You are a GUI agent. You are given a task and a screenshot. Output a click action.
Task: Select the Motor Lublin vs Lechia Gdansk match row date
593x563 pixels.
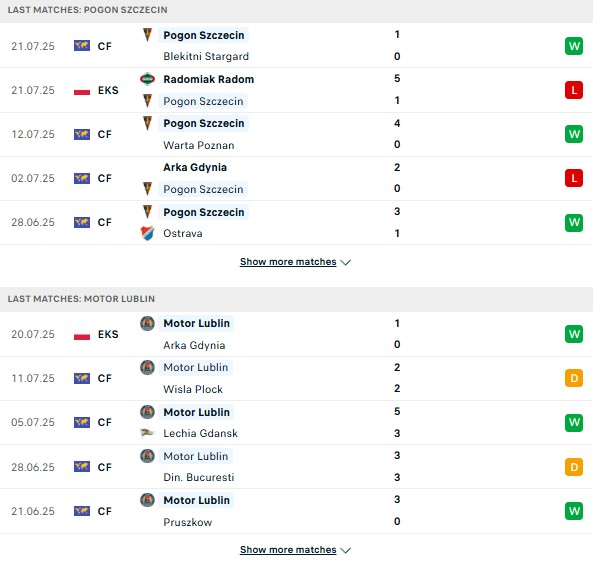33,422
